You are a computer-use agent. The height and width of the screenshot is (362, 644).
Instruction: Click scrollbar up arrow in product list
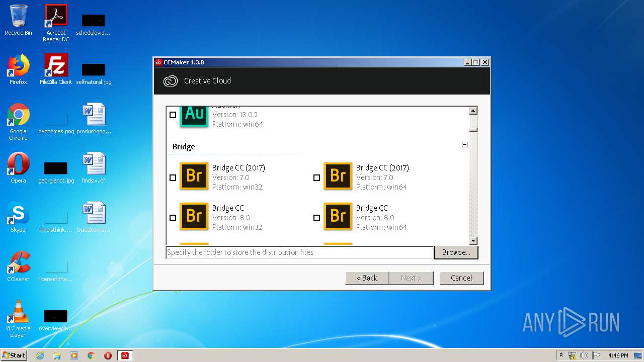[x=473, y=111]
